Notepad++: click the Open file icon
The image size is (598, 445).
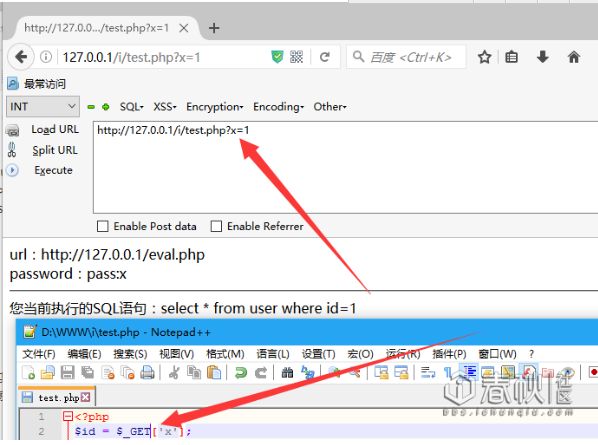[x=48, y=373]
